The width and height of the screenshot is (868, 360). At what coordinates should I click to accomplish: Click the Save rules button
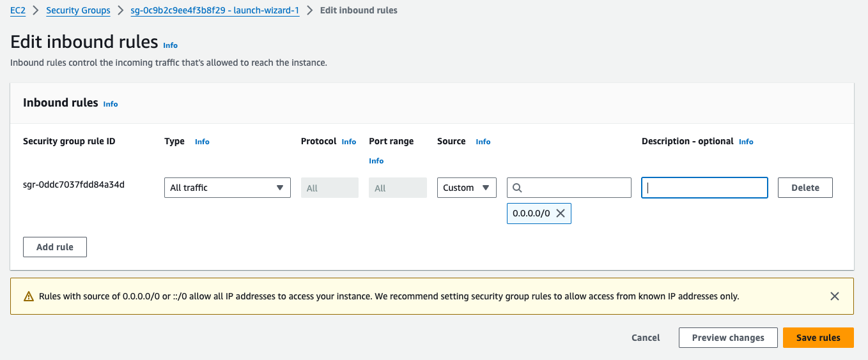(x=818, y=338)
